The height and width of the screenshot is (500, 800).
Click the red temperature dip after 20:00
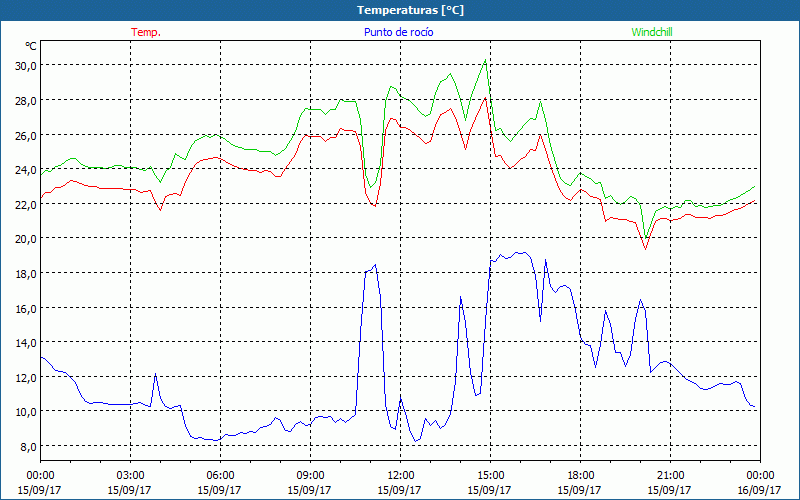coord(645,249)
